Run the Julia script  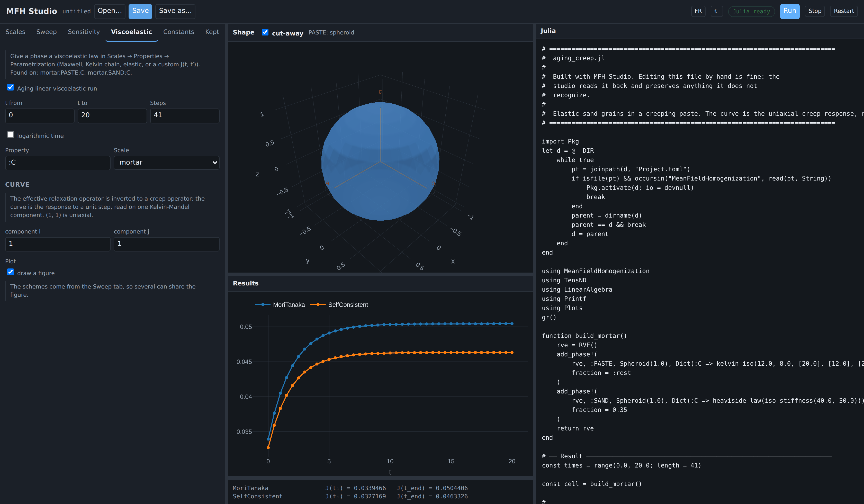(790, 11)
